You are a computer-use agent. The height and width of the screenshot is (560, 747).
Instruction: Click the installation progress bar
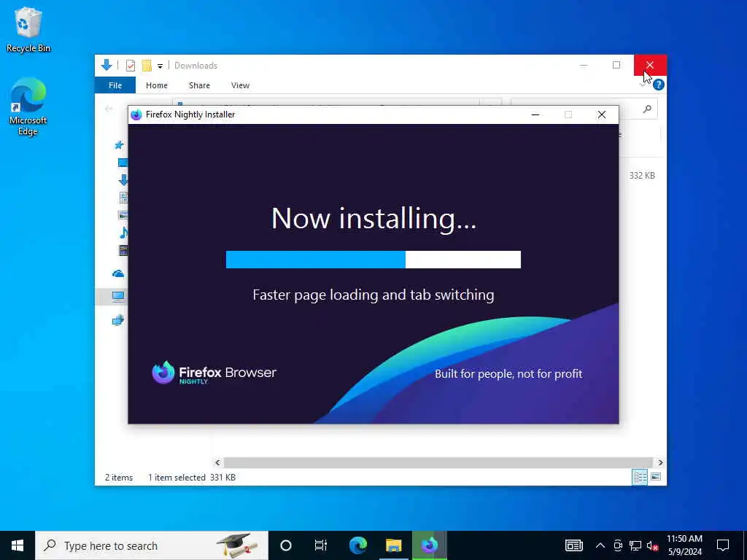point(373,260)
